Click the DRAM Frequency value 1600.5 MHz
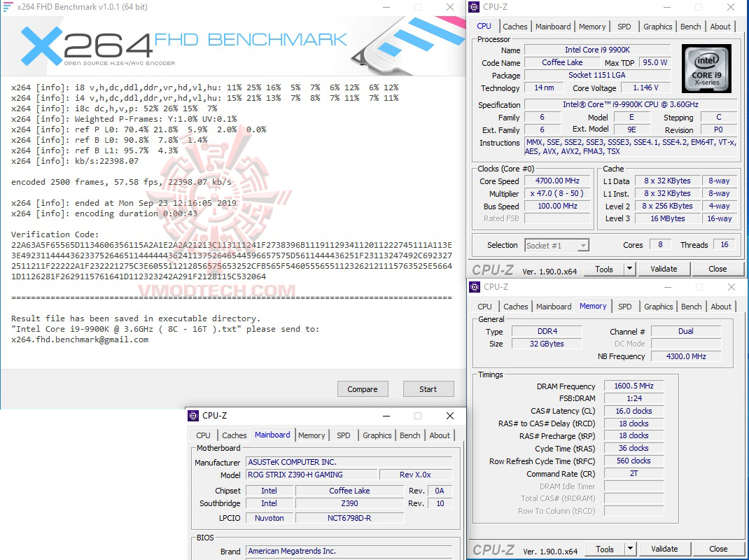This screenshot has height=560, width=749. 633,386
